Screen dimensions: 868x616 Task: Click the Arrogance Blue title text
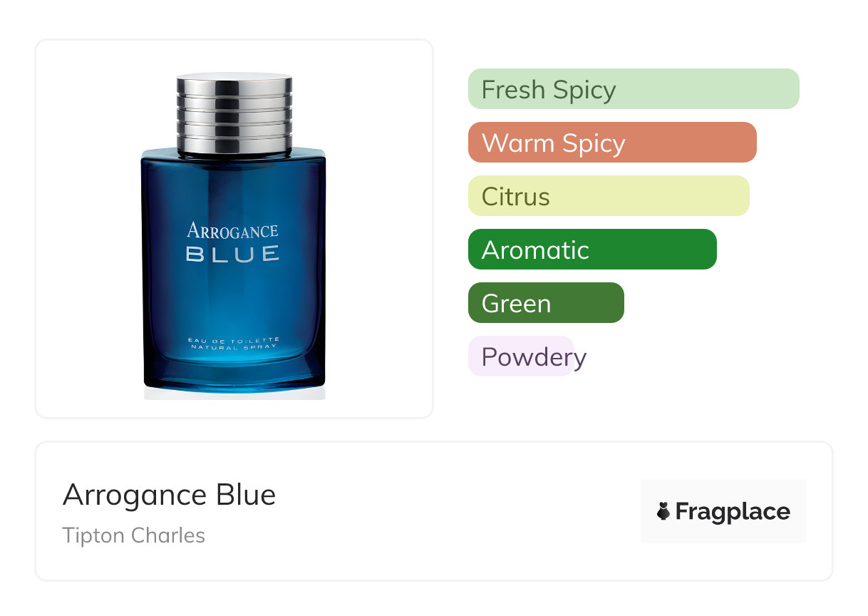pyautogui.click(x=169, y=495)
